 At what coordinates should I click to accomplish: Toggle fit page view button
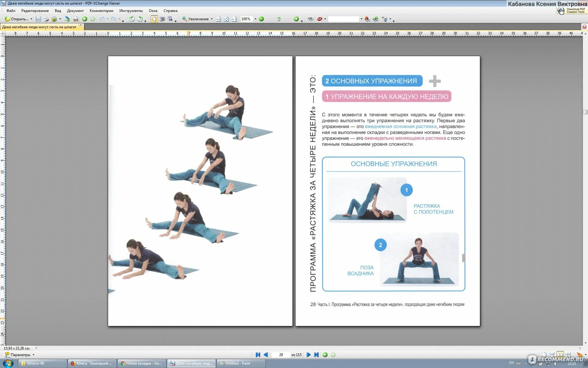click(226, 19)
